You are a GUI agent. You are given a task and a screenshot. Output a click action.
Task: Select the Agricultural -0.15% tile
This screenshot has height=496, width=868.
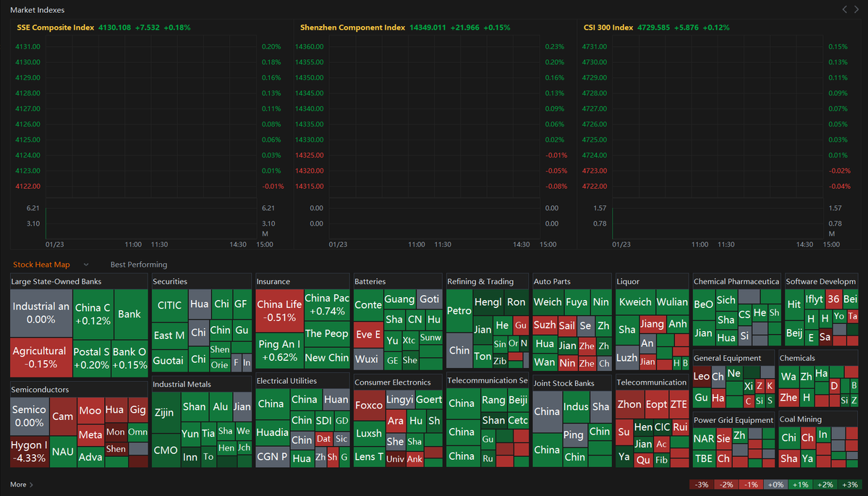41,357
